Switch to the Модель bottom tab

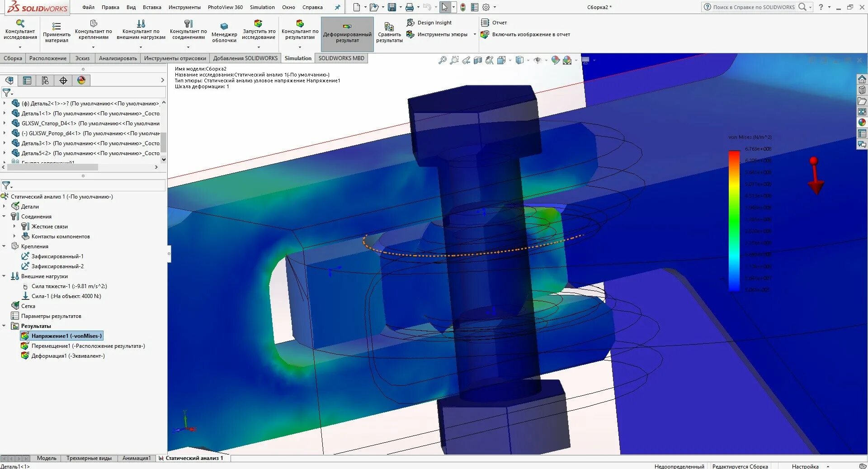click(x=47, y=458)
